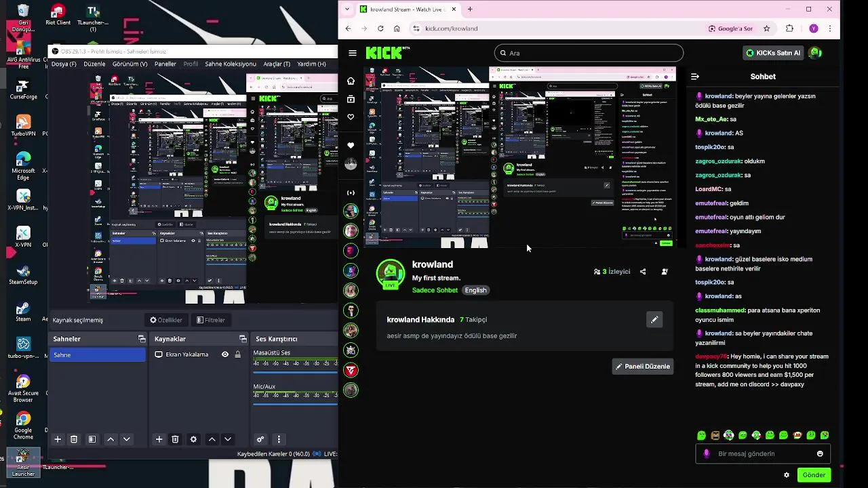Viewport: 868px width, 488px height.
Task: Adjust the Masaüstü Ses volume slider
Action: tap(295, 371)
